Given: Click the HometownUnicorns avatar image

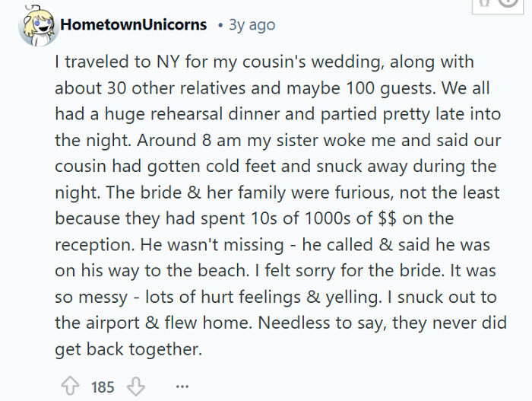Looking at the screenshot, I should tap(34, 26).
